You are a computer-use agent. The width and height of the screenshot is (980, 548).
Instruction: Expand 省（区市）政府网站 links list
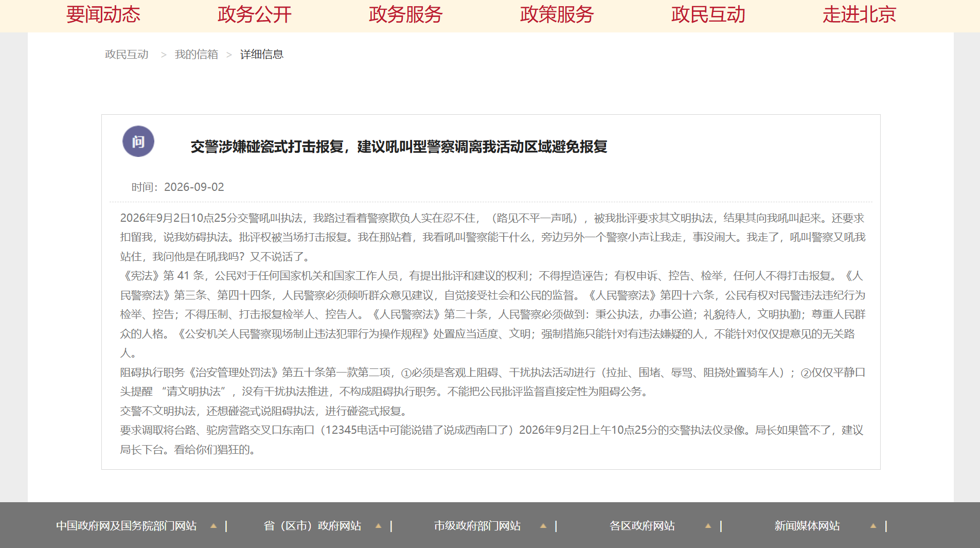pos(312,526)
